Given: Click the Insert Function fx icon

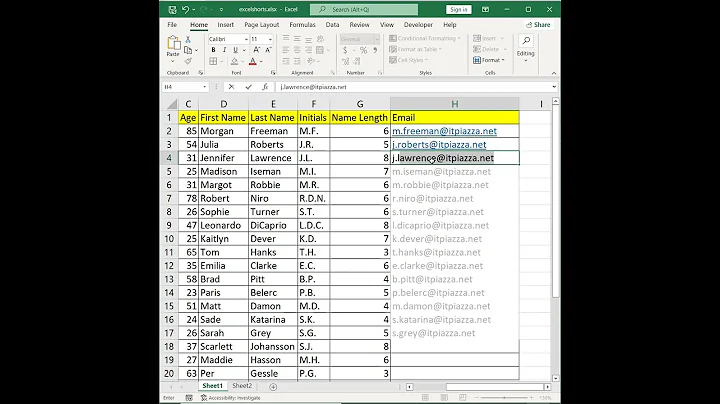Looking at the screenshot, I should click(265, 87).
